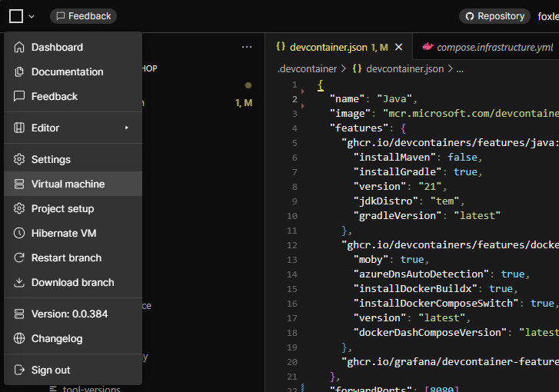The width and height of the screenshot is (559, 392).
Task: Click the Version: 0.0.384 entry
Action: 73,314
